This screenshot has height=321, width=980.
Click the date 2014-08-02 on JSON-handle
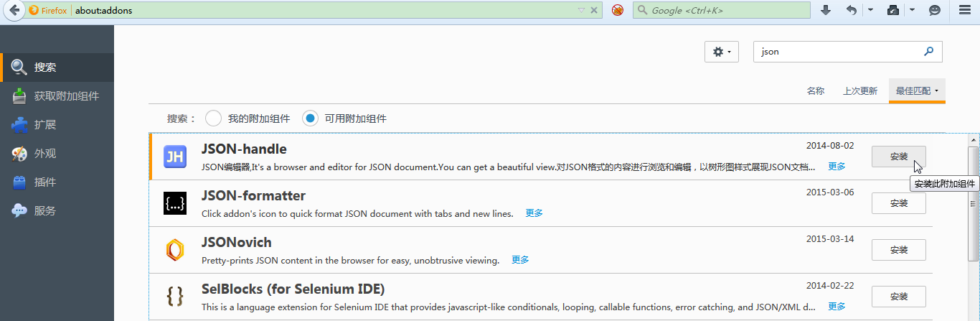click(x=830, y=145)
